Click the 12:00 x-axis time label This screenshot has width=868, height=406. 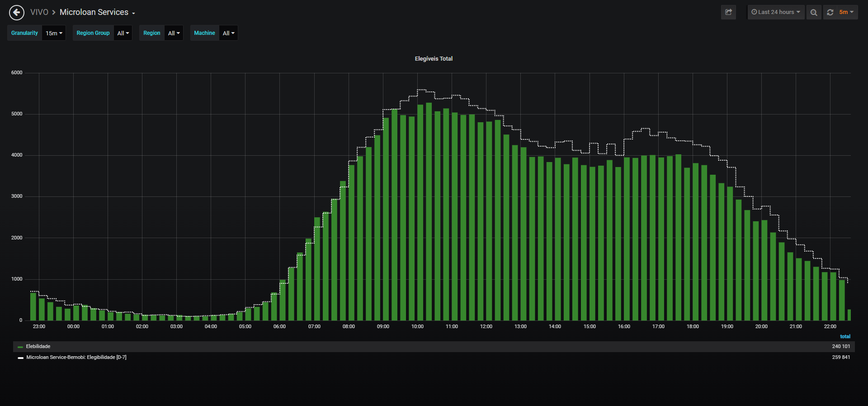(486, 326)
